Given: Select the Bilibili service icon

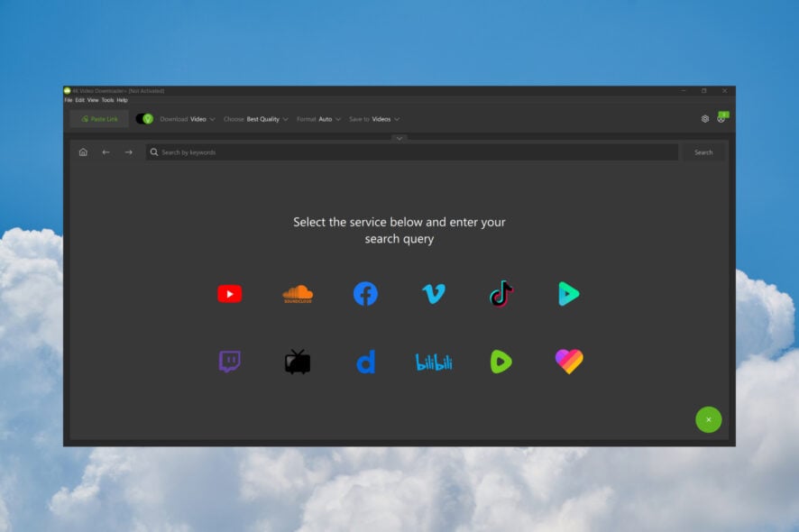Looking at the screenshot, I should pos(434,362).
